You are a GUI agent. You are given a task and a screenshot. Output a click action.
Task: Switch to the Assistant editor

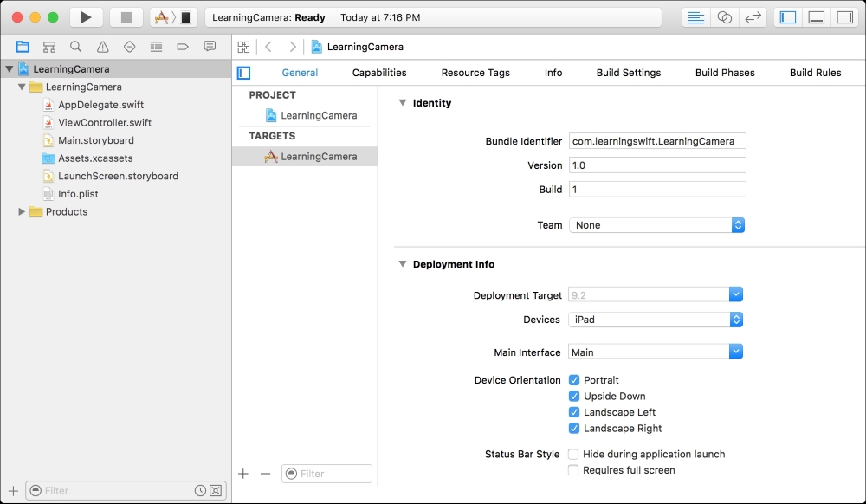pos(726,16)
